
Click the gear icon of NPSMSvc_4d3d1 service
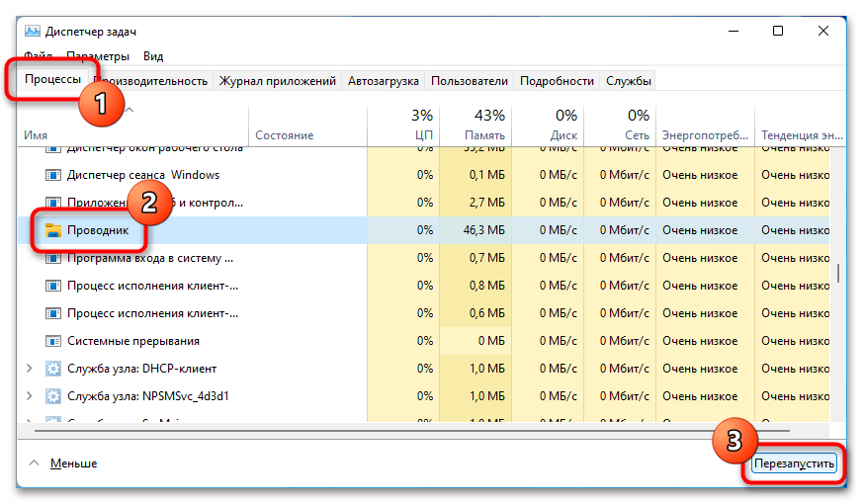52,396
